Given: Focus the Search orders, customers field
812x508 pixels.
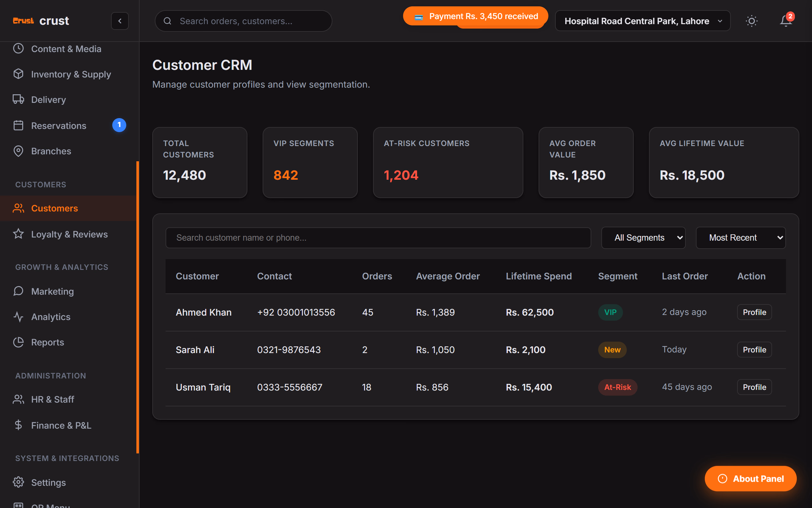Looking at the screenshot, I should 243,21.
